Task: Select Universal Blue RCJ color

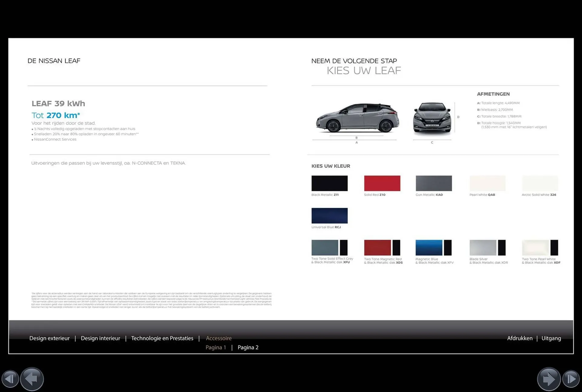Action: (329, 216)
